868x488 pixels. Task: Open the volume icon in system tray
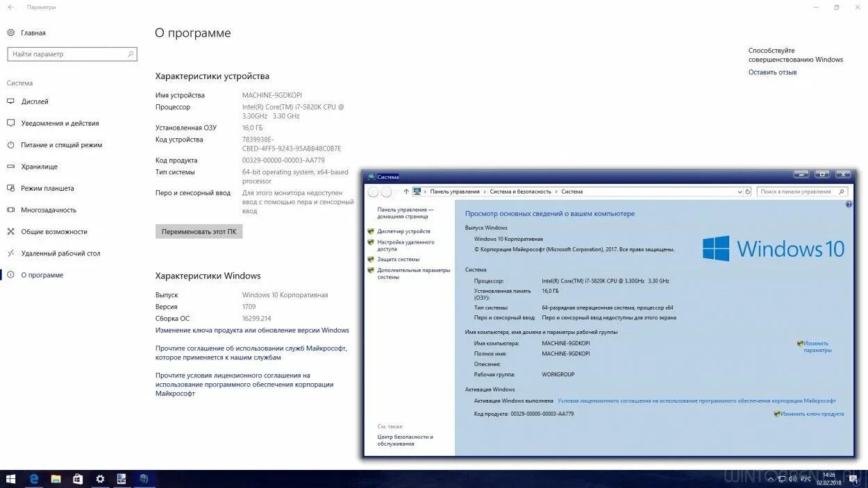click(793, 479)
